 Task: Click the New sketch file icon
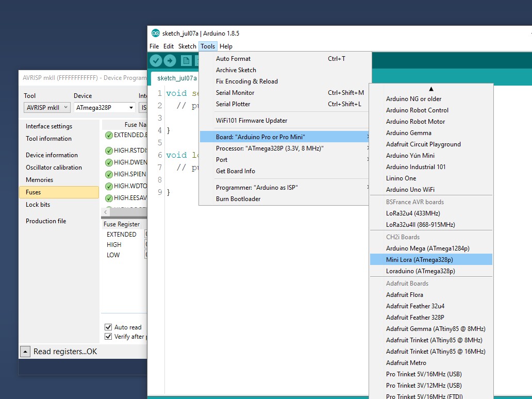tap(186, 61)
